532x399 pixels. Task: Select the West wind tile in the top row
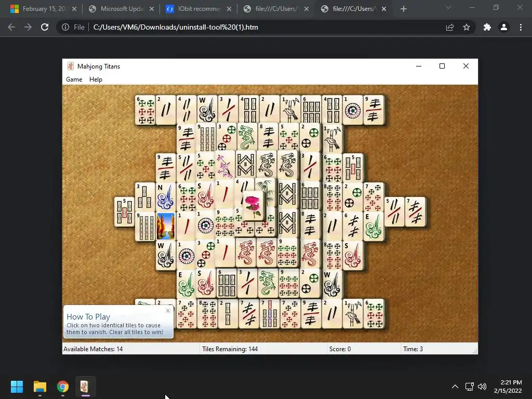click(207, 110)
